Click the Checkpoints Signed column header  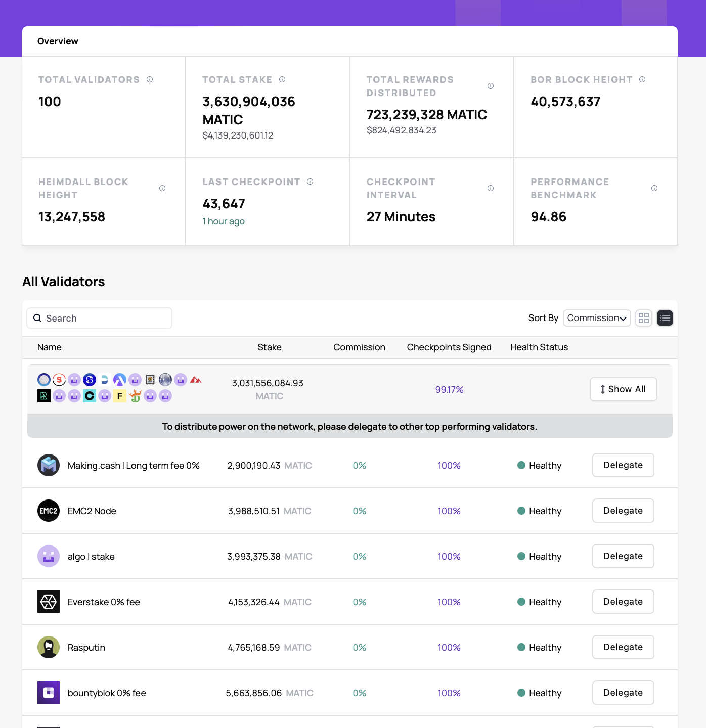(x=449, y=347)
